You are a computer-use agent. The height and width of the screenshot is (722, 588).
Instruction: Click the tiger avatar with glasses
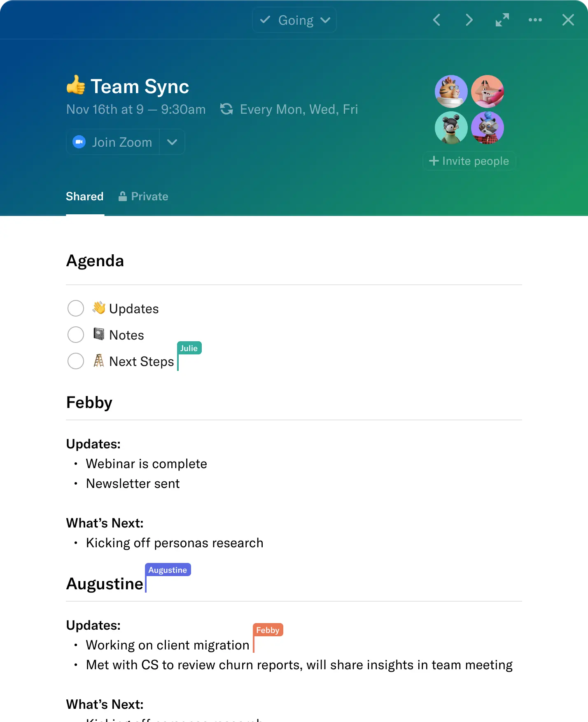click(x=451, y=91)
